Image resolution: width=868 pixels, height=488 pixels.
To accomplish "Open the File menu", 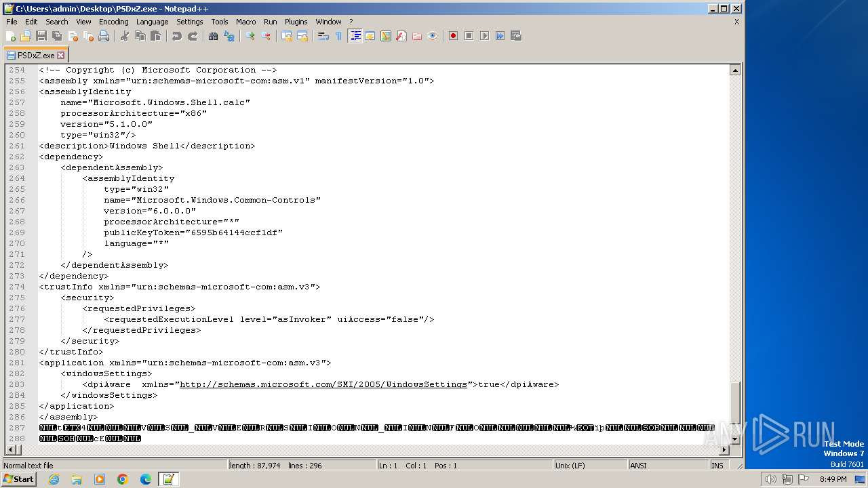I will (12, 22).
